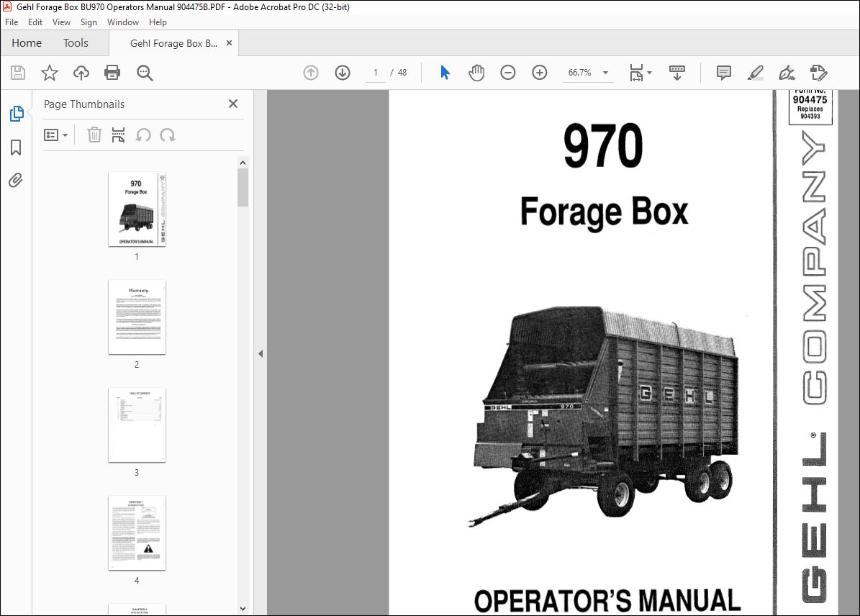The width and height of the screenshot is (860, 616).
Task: Click "OPERATOR'S MANUAL" text on page
Action: 607,601
